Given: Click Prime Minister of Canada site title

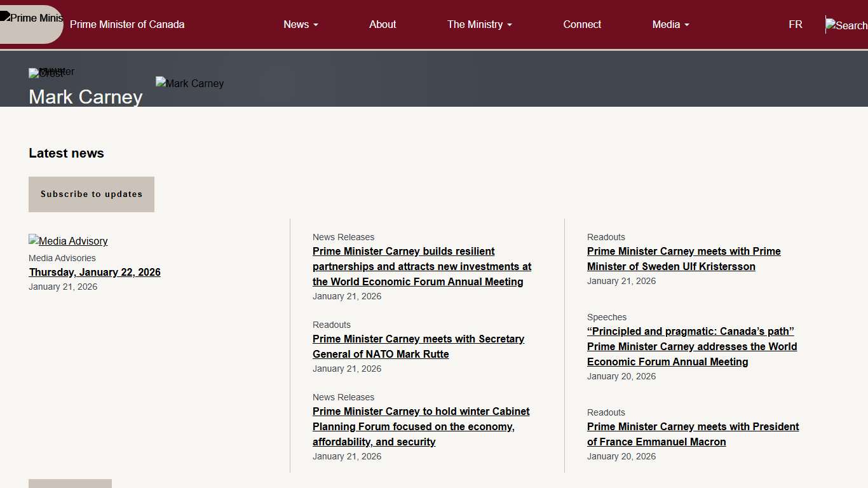Looking at the screenshot, I should (127, 24).
